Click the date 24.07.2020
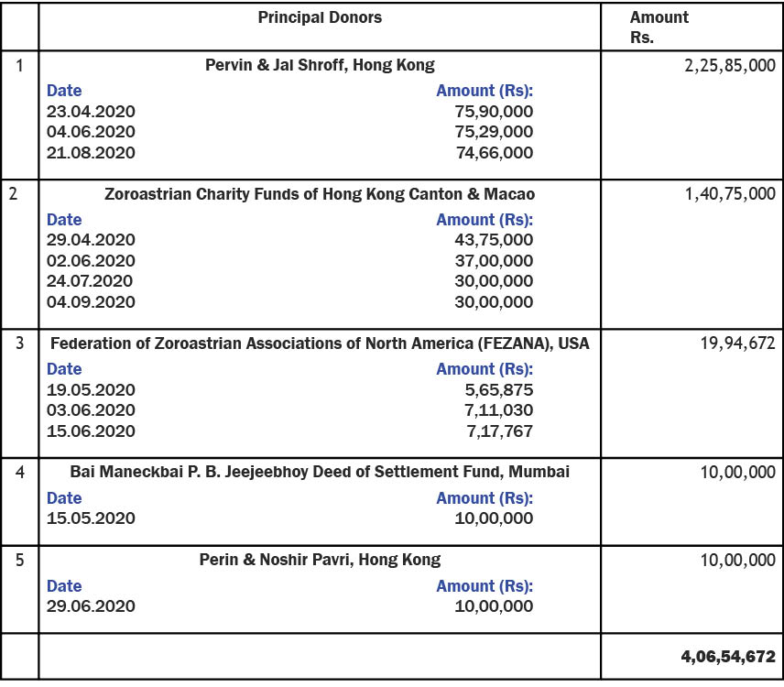The height and width of the screenshot is (687, 784). [x=90, y=280]
